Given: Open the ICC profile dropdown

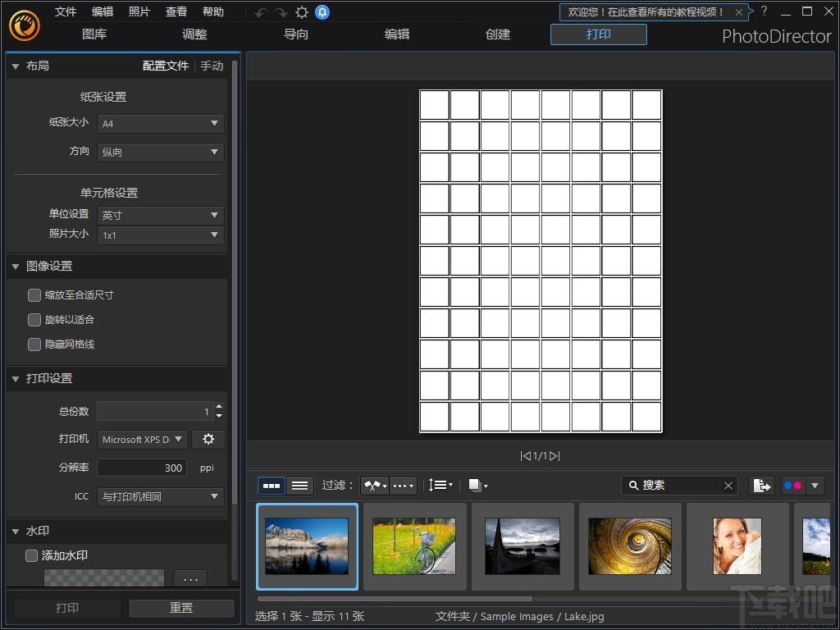Looking at the screenshot, I should point(160,496).
